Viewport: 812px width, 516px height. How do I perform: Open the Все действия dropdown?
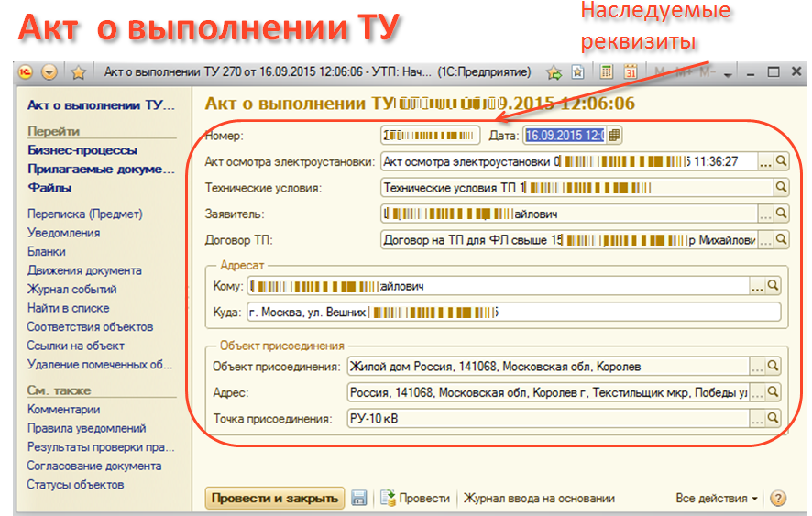(x=717, y=499)
